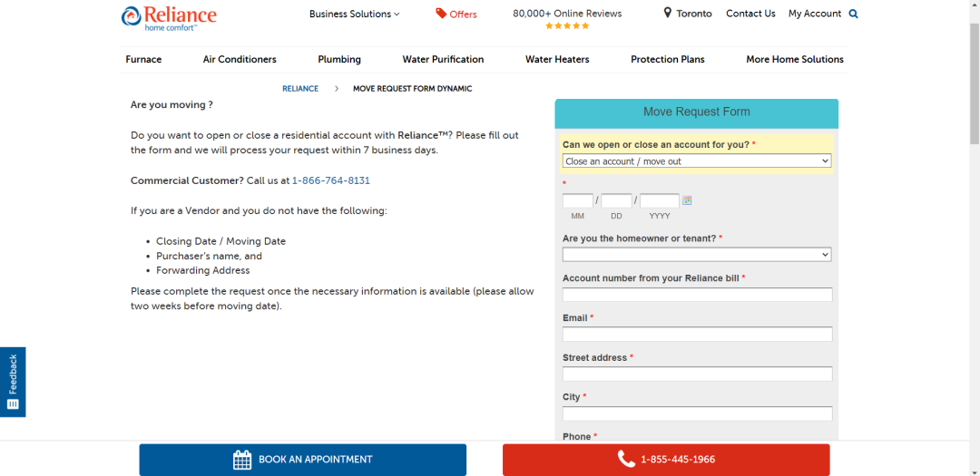
Task: Click 'Closing Date / Moving Date' bullet
Action: 221,241
